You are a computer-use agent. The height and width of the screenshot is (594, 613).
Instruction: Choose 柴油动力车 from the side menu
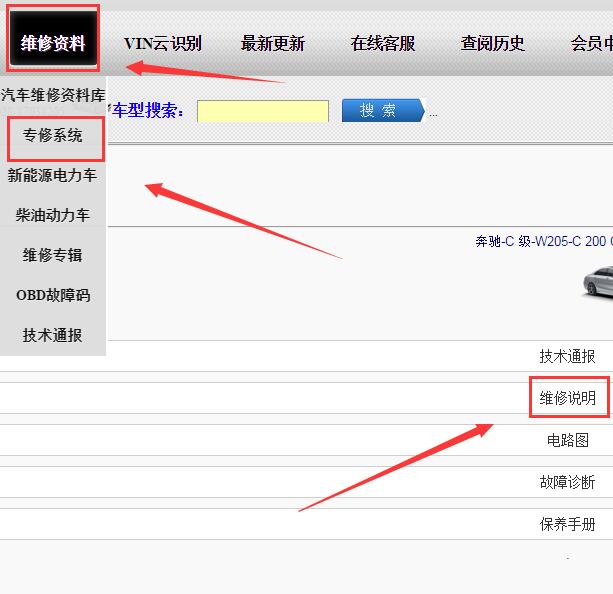[53, 216]
